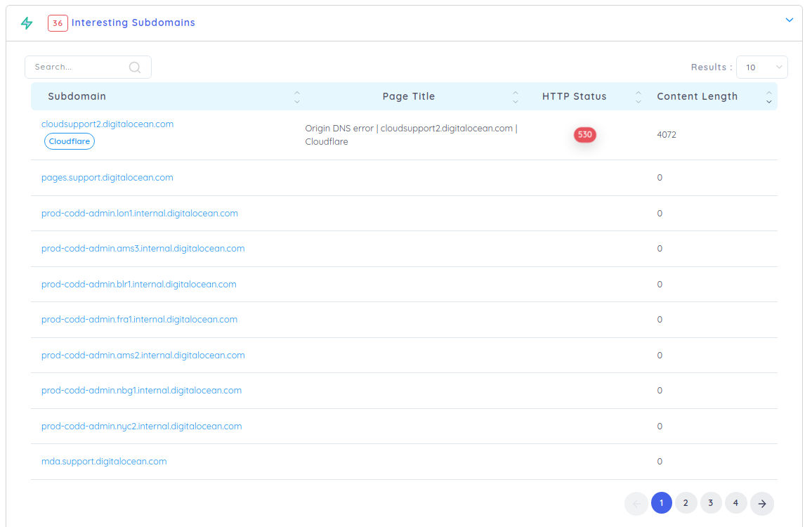Sort table by Page Title arrows

[516, 97]
